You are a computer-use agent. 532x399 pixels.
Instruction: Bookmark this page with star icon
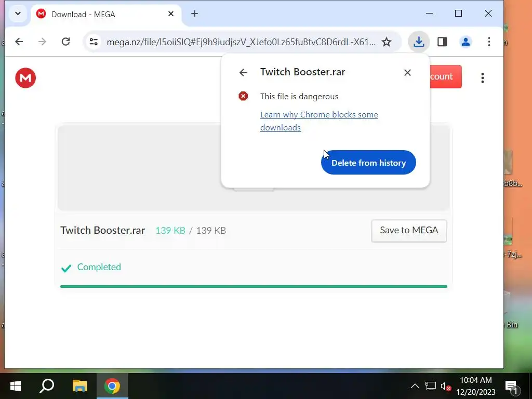click(x=387, y=42)
